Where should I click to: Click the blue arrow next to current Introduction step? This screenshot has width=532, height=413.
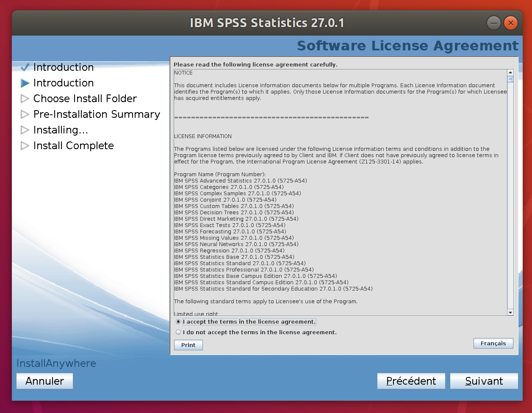tap(25, 83)
